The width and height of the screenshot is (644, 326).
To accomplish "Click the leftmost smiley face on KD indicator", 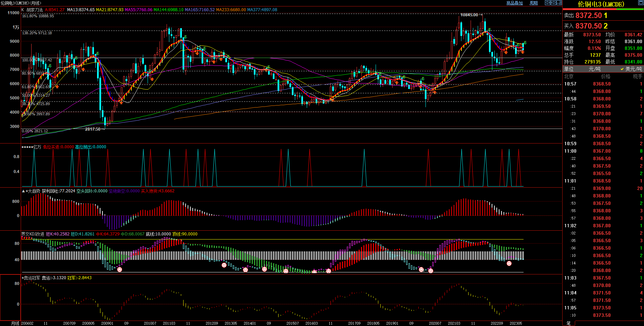I will click(119, 269).
